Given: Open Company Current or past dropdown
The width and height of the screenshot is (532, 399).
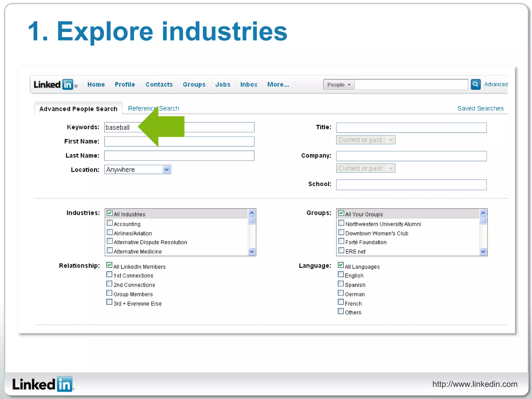Looking at the screenshot, I should pos(365,168).
